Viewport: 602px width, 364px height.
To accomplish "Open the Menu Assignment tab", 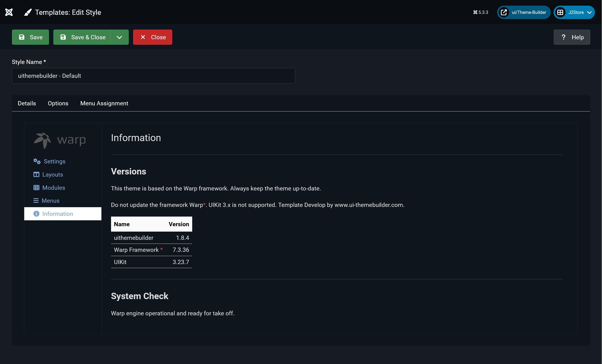I will click(104, 103).
